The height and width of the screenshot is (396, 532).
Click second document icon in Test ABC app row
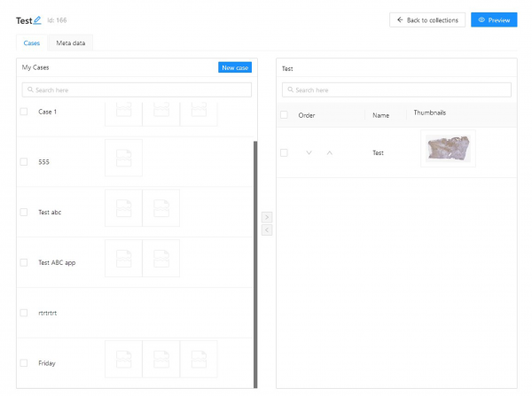[x=160, y=258]
